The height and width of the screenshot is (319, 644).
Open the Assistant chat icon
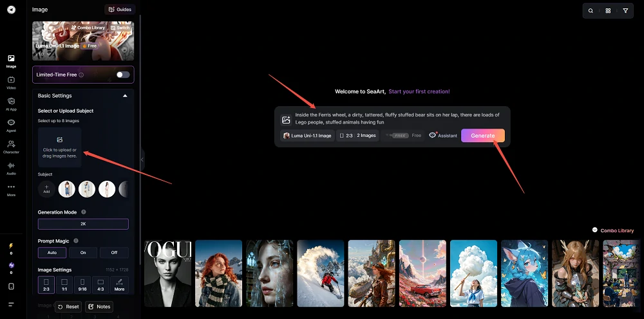tap(443, 135)
